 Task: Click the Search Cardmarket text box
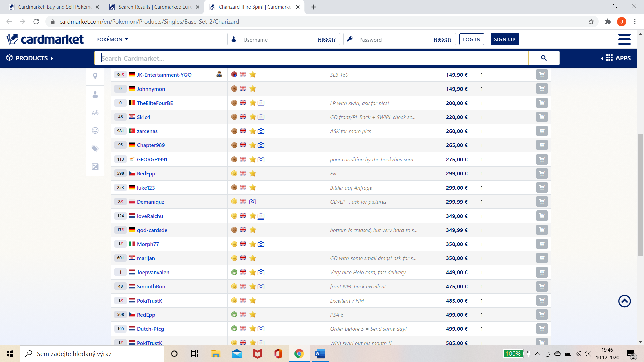311,58
